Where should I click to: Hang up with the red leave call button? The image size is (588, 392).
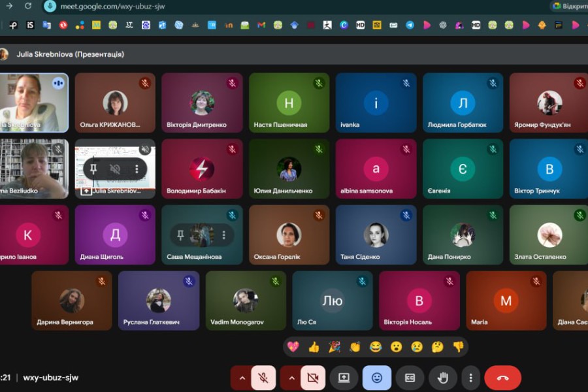coord(502,378)
